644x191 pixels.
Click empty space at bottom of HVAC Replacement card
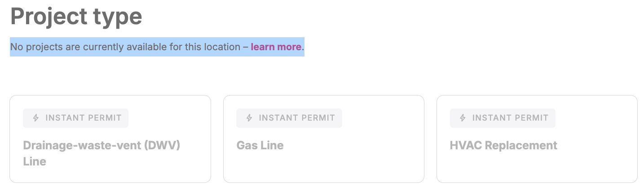537,170
